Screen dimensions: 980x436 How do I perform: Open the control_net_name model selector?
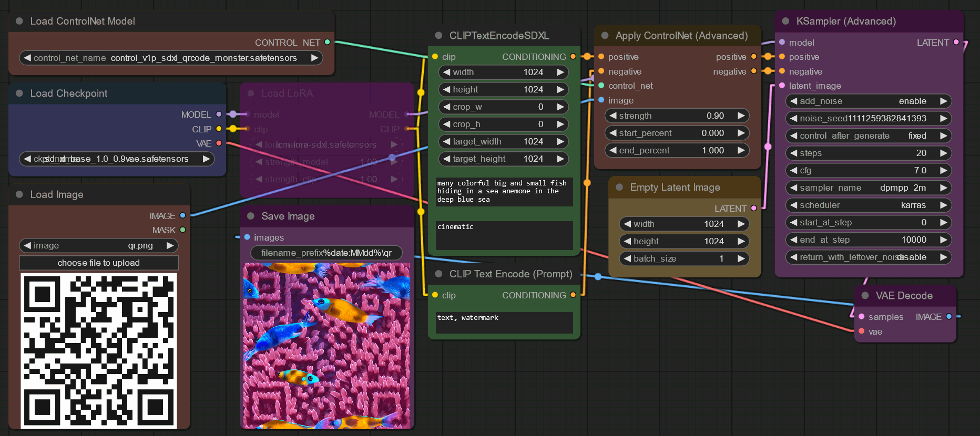171,58
